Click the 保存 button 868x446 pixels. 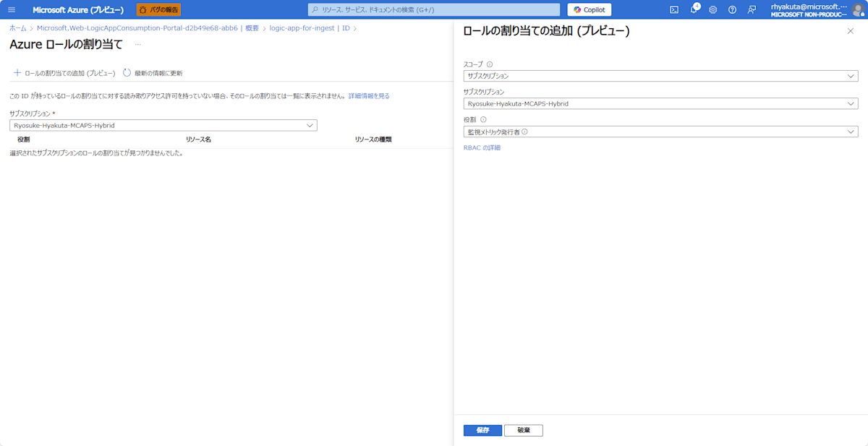[x=482, y=430]
